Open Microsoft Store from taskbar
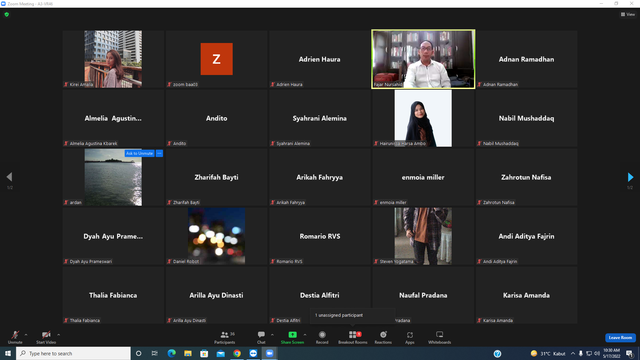This screenshot has height=360, width=640. pos(204,353)
